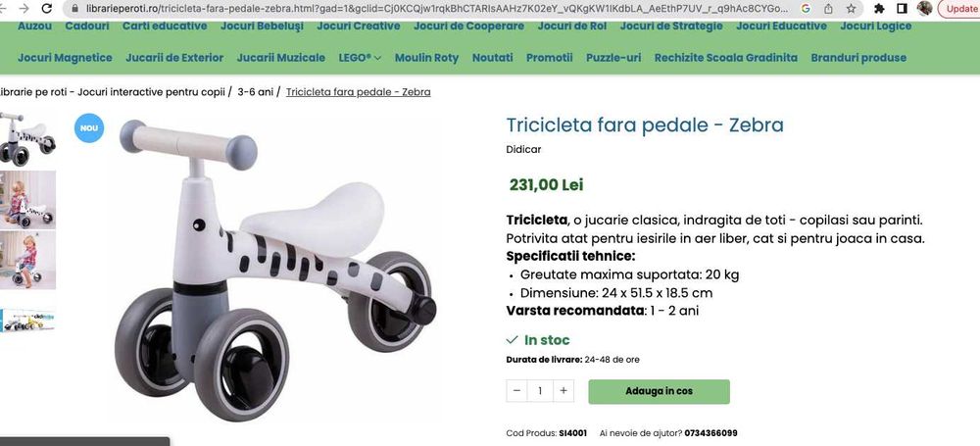Open the Extensions puzzle icon
The height and width of the screenshot is (446, 980).
tap(879, 9)
